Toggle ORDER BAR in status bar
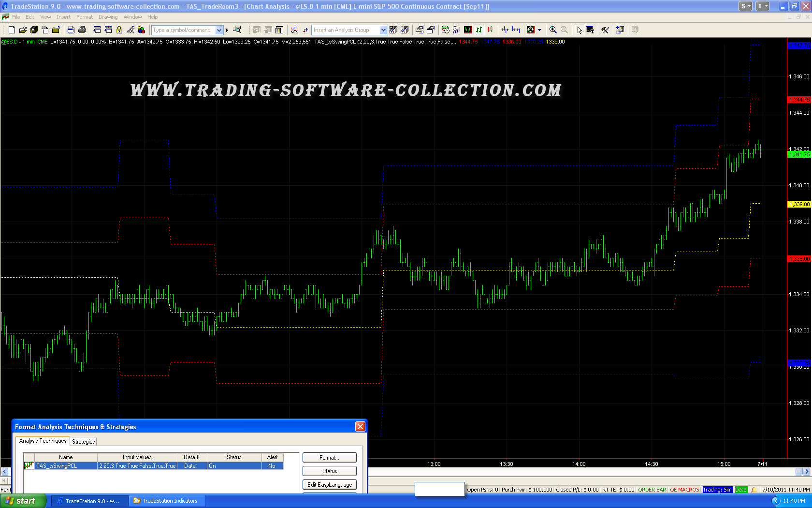Screen dimensions: 812x508 click(x=652, y=490)
